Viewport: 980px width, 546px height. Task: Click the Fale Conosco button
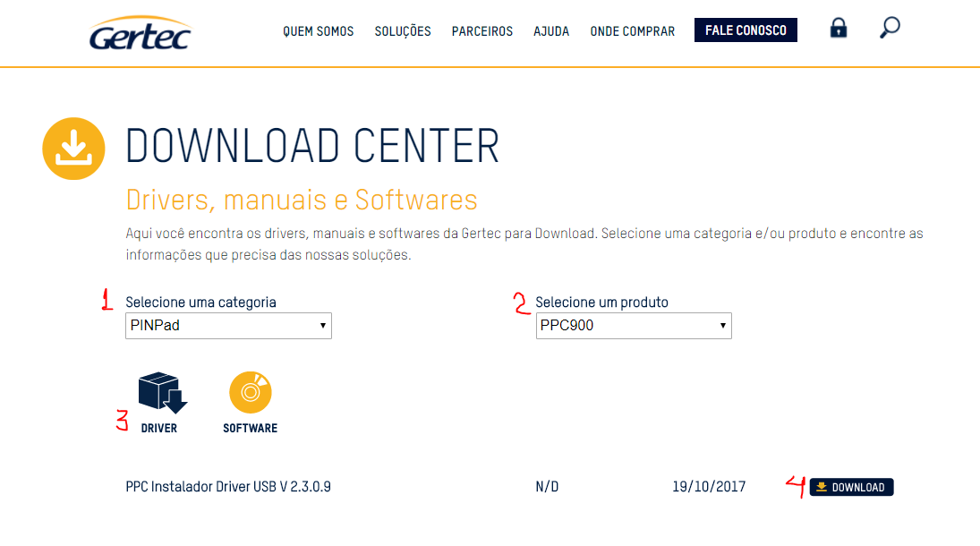click(x=746, y=30)
